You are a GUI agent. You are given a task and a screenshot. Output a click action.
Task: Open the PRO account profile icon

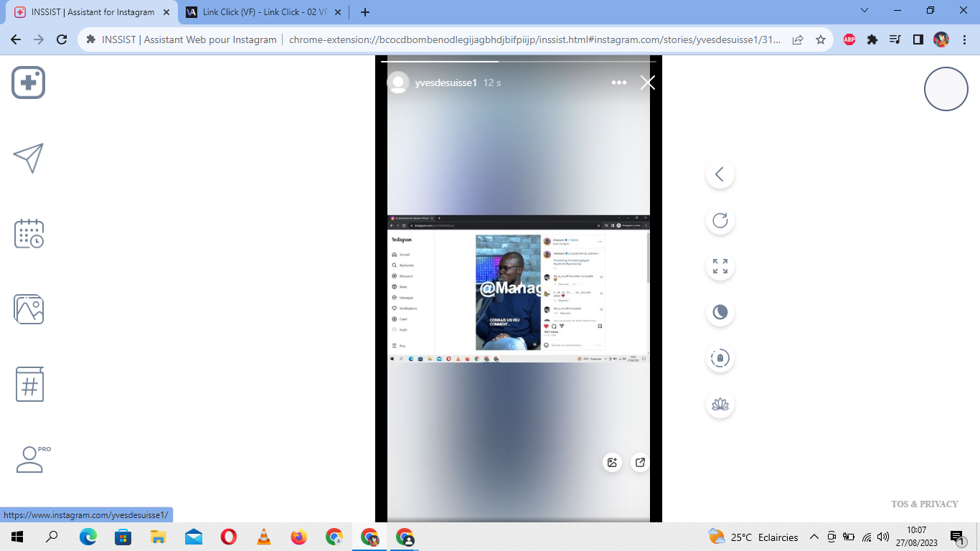(x=30, y=459)
